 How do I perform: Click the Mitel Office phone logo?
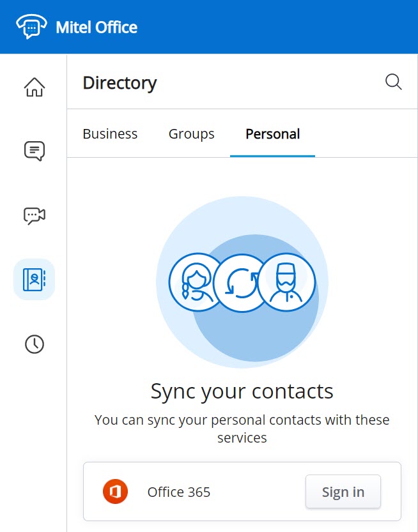31,26
